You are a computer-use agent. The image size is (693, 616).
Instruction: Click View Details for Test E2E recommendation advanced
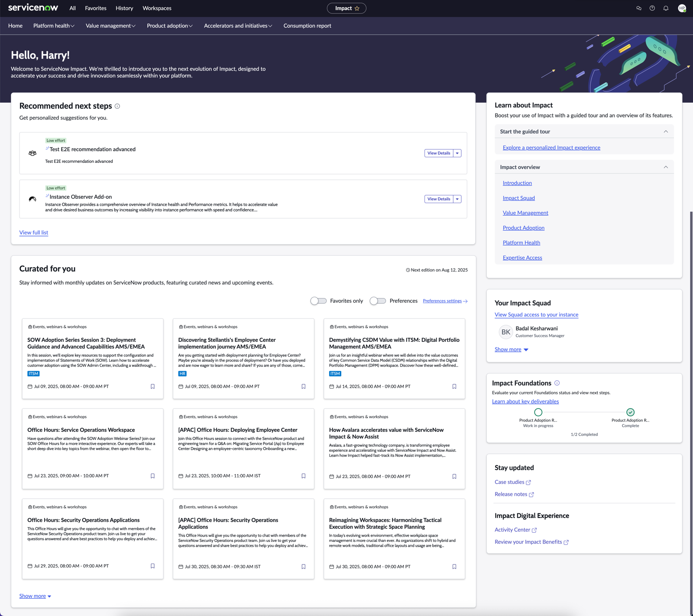pos(439,153)
